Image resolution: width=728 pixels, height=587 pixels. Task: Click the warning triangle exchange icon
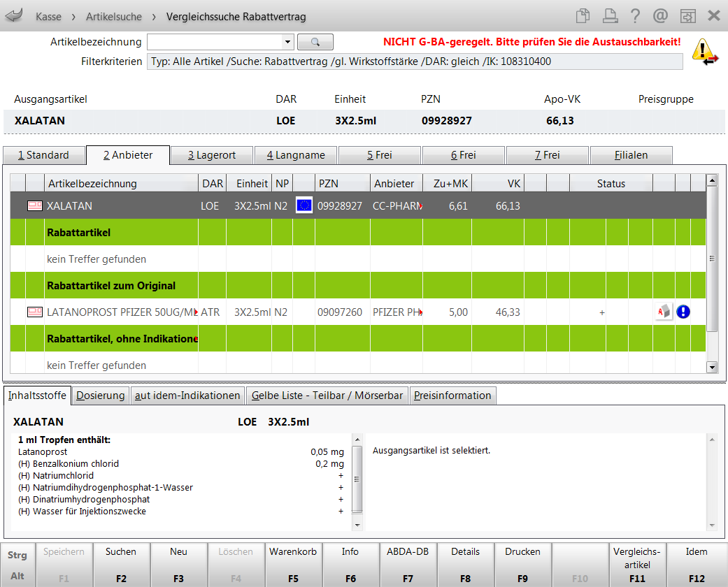[705, 52]
